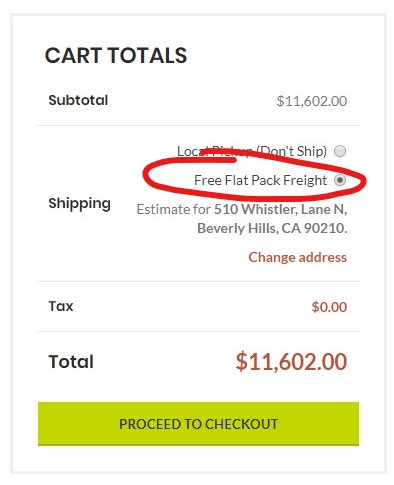394x485 pixels.
Task: Click the "Local Pickup (Don't Ship)" label text
Action: (252, 151)
